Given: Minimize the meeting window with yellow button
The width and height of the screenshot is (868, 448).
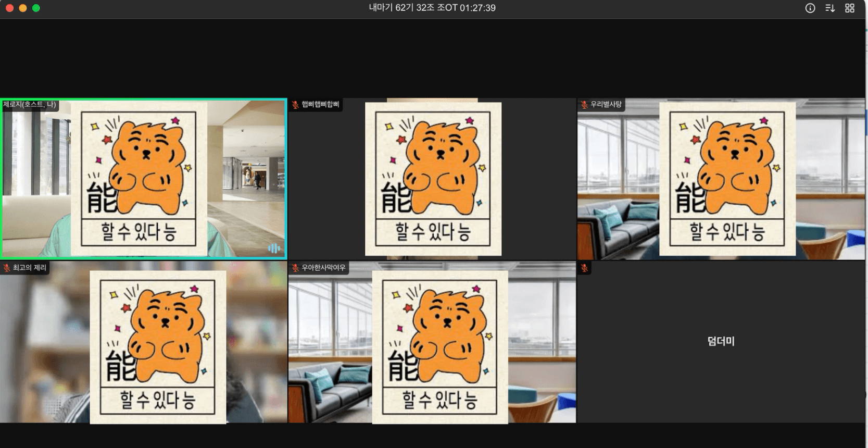Looking at the screenshot, I should point(23,8).
